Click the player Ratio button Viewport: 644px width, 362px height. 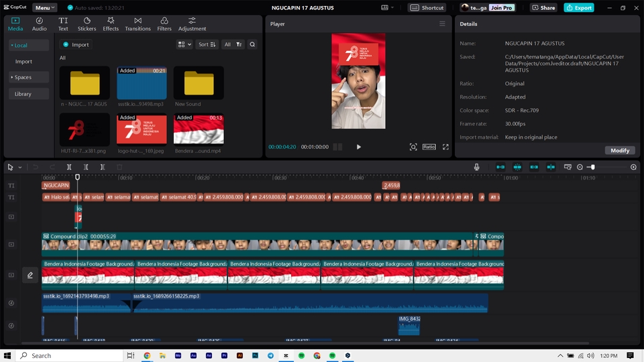pyautogui.click(x=429, y=147)
